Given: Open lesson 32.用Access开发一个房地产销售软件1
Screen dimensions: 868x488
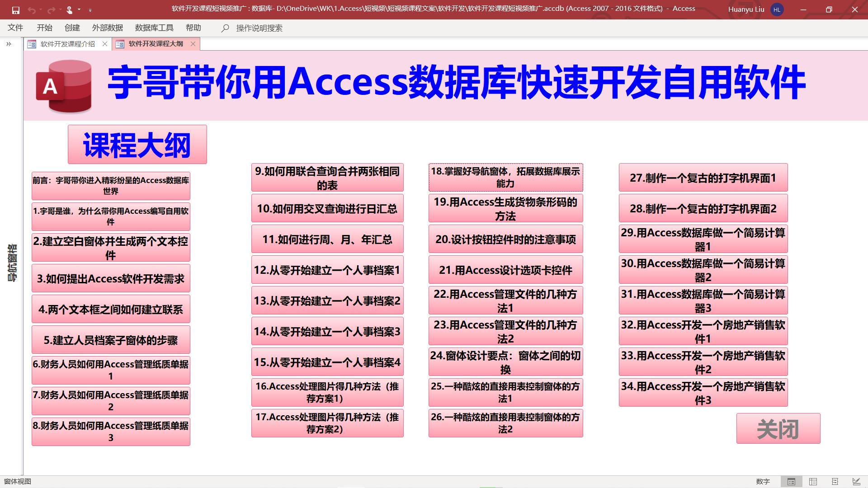Looking at the screenshot, I should click(x=703, y=331).
